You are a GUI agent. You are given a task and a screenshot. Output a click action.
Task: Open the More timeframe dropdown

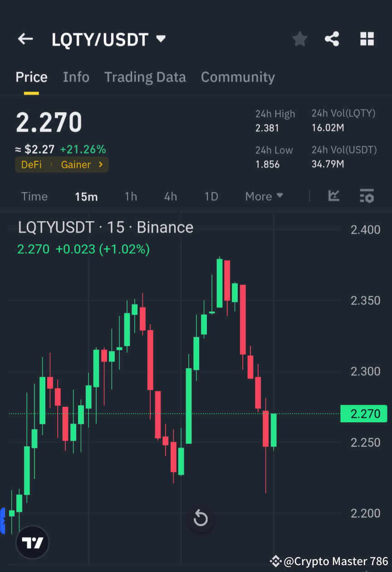click(x=264, y=196)
